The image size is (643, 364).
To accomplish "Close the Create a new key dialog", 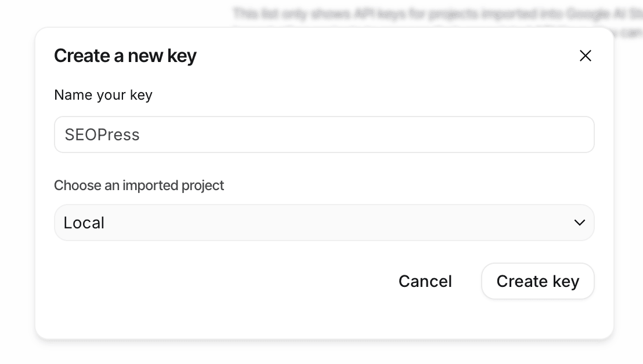I will (x=585, y=56).
